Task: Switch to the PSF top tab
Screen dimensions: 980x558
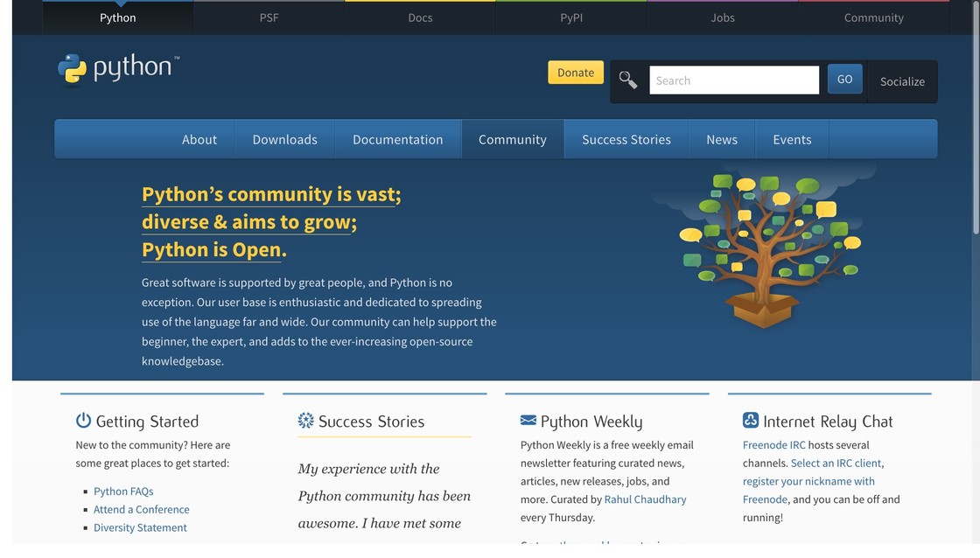Action: coord(269,17)
